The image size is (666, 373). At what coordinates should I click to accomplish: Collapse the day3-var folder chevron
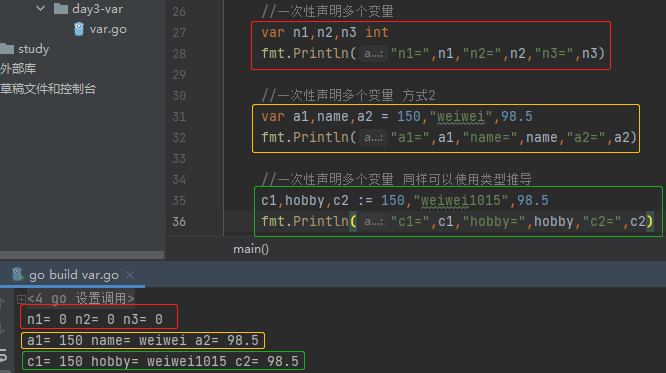click(x=40, y=8)
